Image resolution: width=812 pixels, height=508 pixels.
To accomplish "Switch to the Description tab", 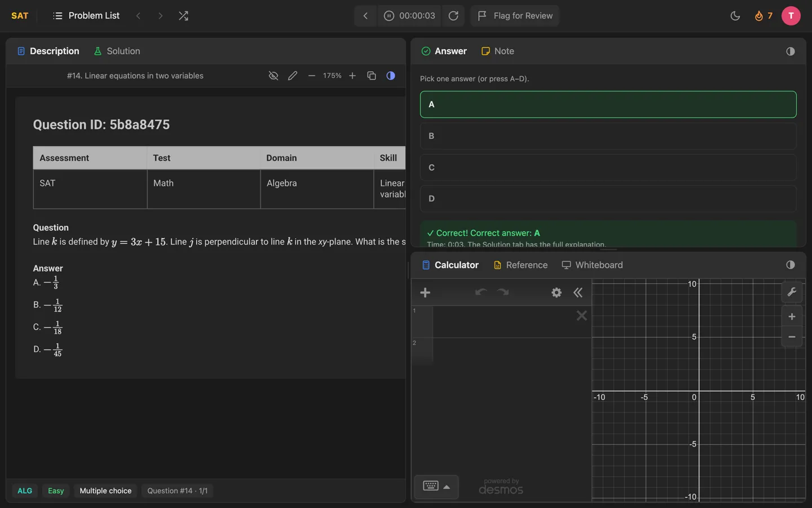I will coord(48,51).
